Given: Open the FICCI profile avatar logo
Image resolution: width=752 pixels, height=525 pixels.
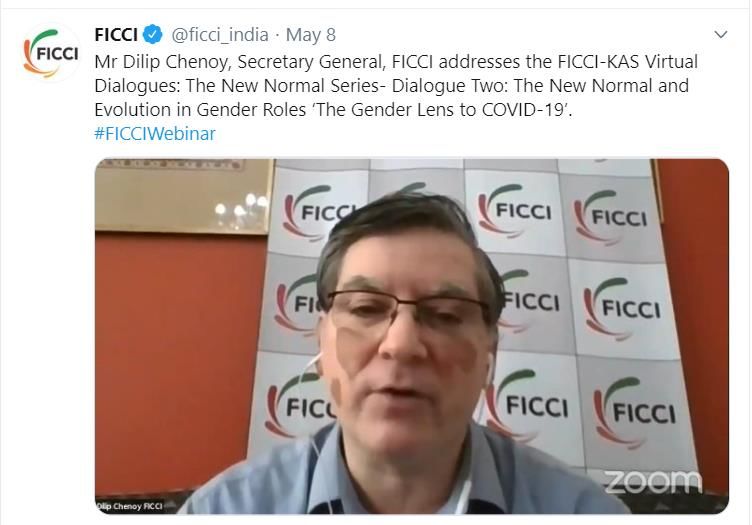Looking at the screenshot, I should [51, 52].
